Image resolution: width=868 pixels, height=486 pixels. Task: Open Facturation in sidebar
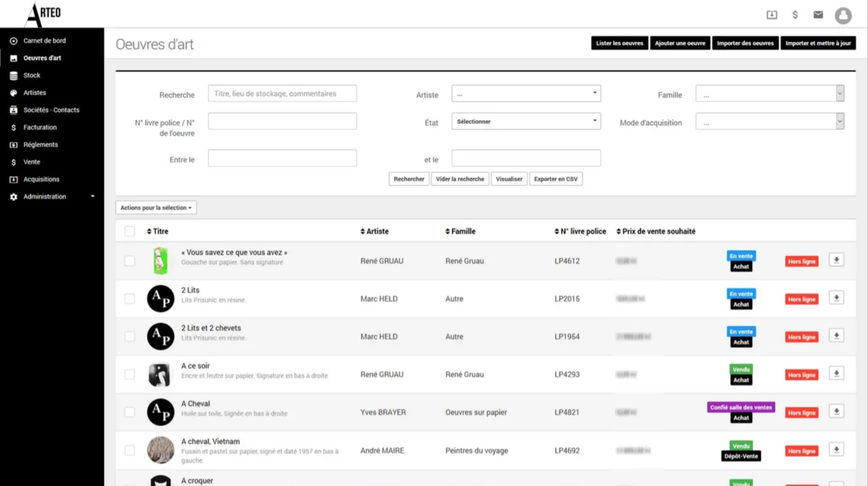[x=40, y=128]
